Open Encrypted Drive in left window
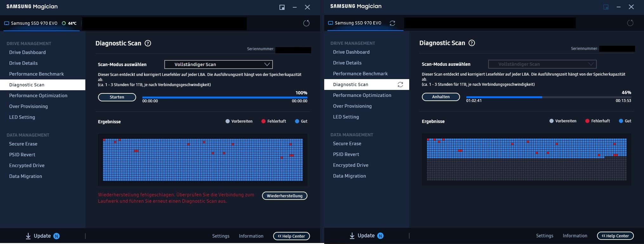Viewport: 644px width, 244px height. coord(27,166)
